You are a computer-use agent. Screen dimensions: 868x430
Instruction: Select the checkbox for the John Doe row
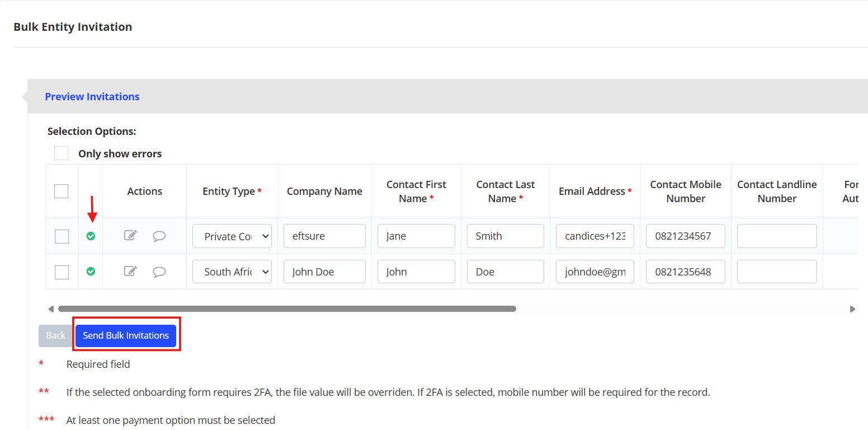point(62,272)
